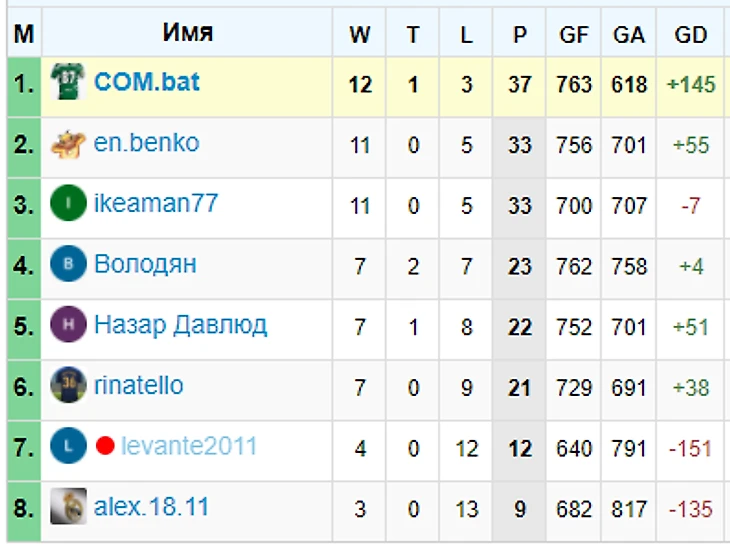Click the Имя column header
The width and height of the screenshot is (730, 557).
[x=187, y=34]
